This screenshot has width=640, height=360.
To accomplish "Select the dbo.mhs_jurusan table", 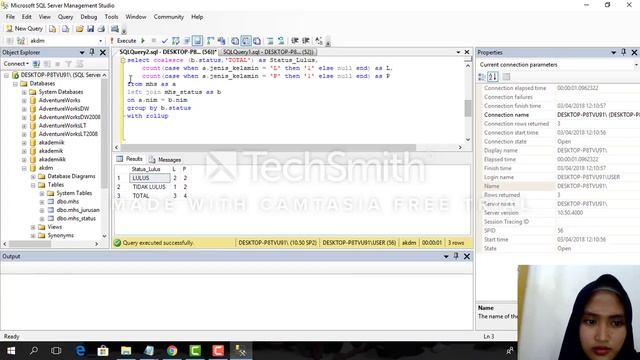I will (78, 210).
